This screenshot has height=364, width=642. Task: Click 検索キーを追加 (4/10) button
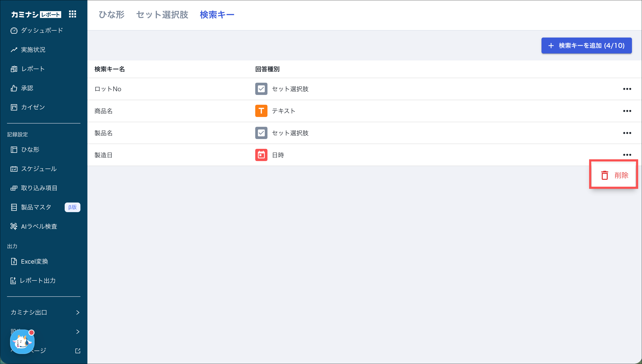click(586, 45)
